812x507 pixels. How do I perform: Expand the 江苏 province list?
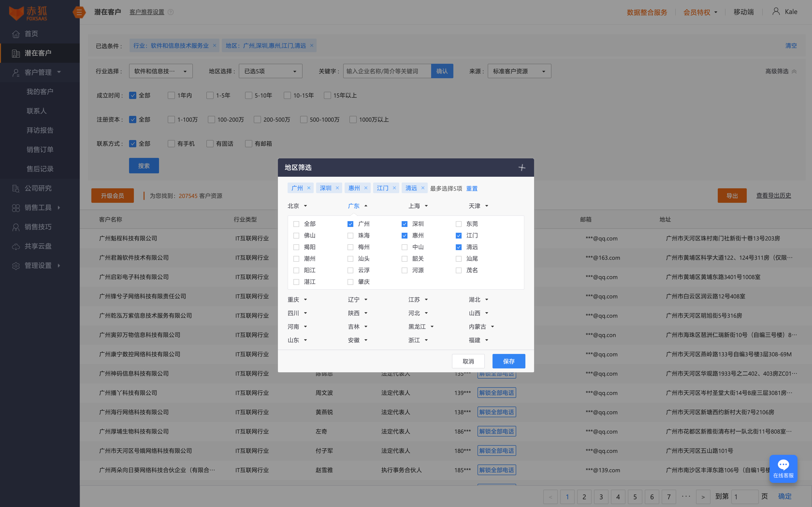pyautogui.click(x=418, y=299)
